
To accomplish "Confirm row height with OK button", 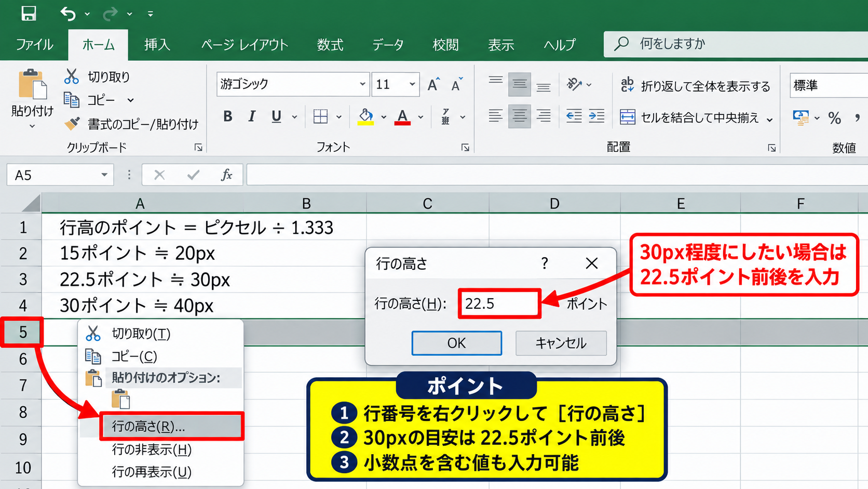I will 457,343.
